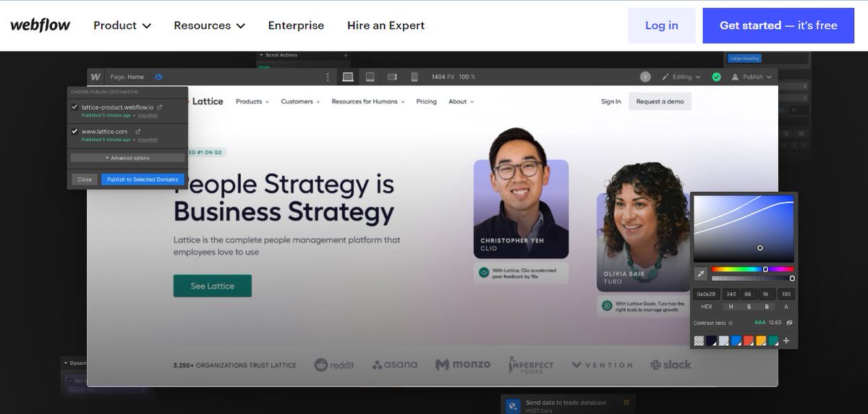Click the Vention logo
Screen dimensions: 868x414
tap(602, 365)
